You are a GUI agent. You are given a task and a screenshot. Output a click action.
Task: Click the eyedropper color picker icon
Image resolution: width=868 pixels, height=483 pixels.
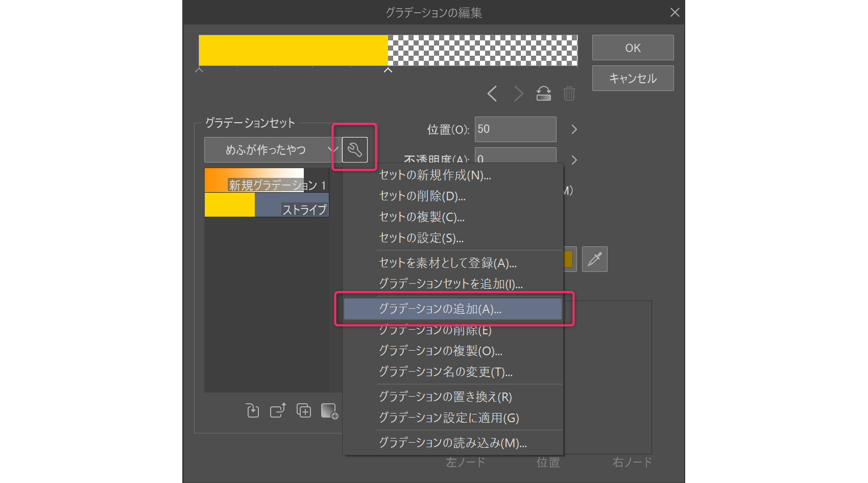coord(594,259)
